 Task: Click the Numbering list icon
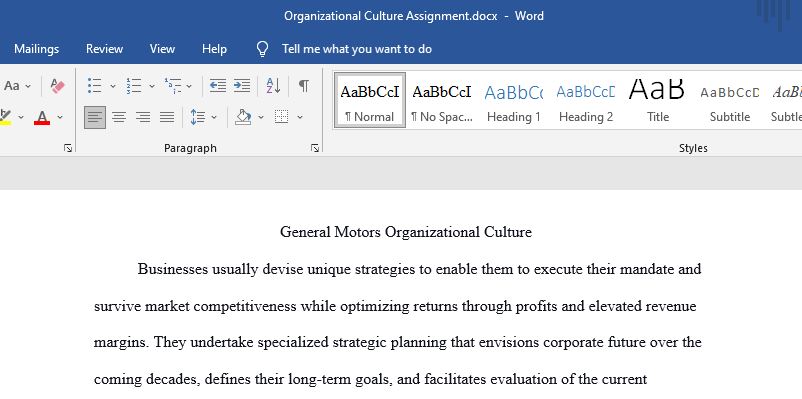pos(134,86)
